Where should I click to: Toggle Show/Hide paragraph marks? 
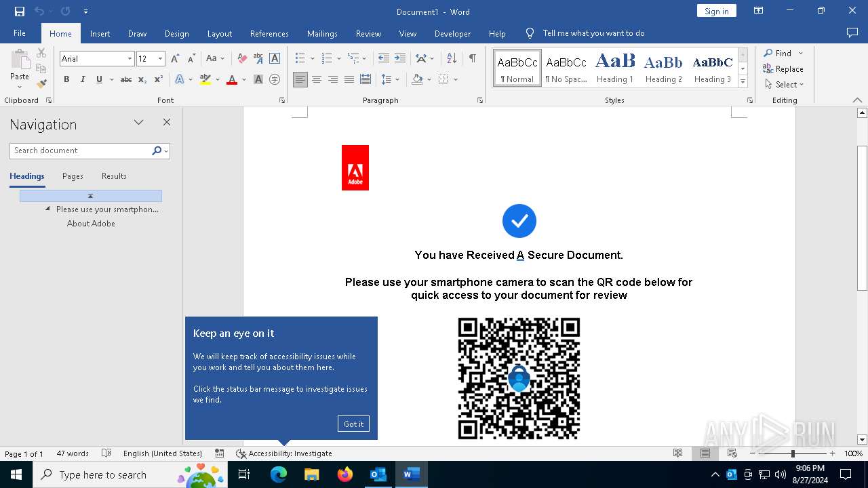pyautogui.click(x=472, y=58)
